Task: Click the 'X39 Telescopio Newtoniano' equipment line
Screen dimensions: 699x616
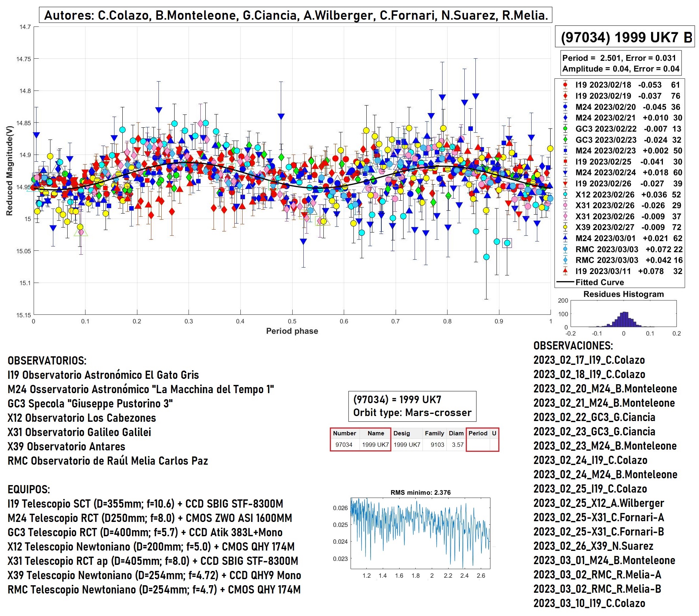Action: [154, 575]
